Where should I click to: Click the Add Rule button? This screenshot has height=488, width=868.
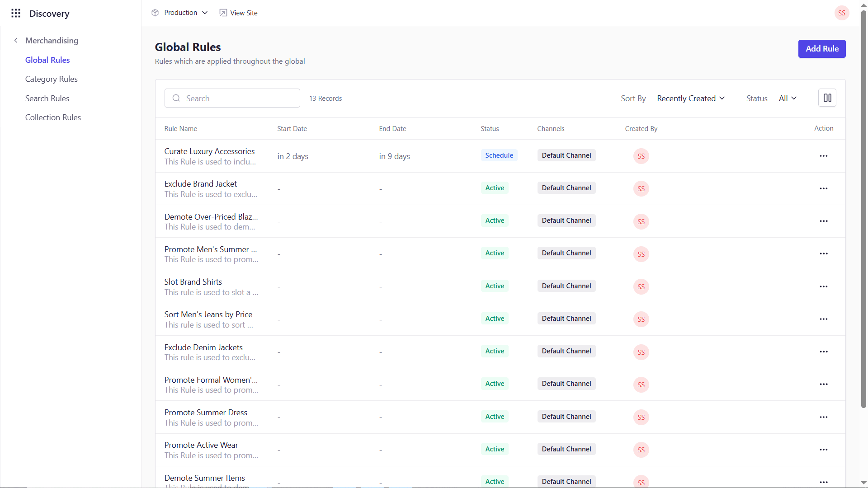tap(821, 49)
